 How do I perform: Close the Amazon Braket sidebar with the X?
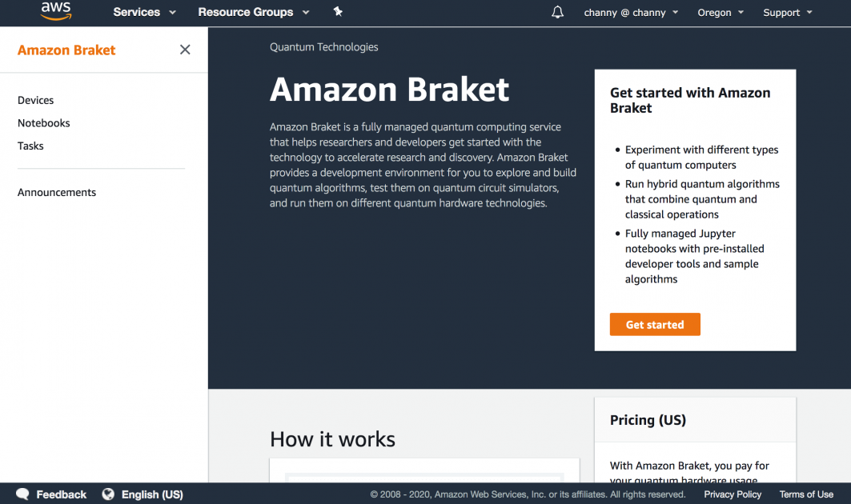[185, 50]
